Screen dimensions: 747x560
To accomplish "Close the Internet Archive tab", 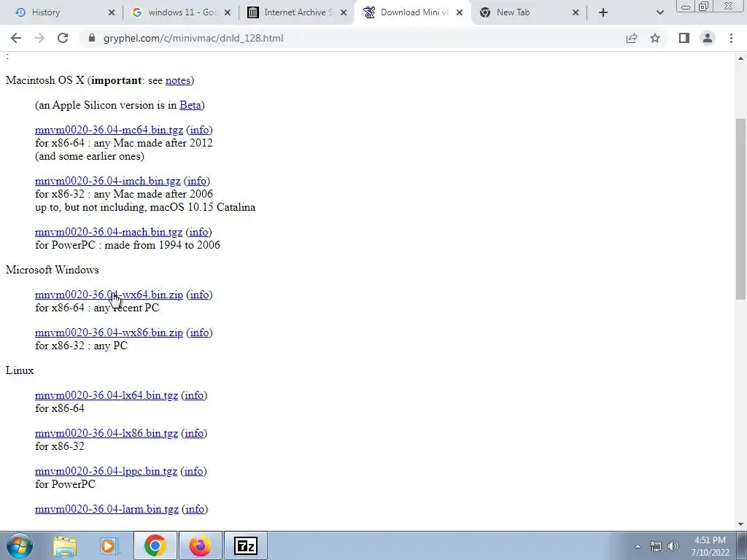I will (x=344, y=12).
